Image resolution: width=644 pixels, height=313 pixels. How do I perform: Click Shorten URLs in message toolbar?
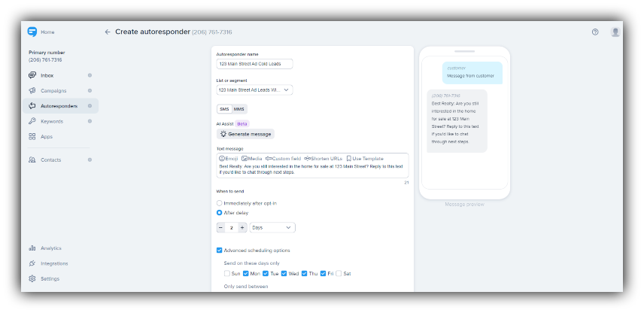(323, 159)
